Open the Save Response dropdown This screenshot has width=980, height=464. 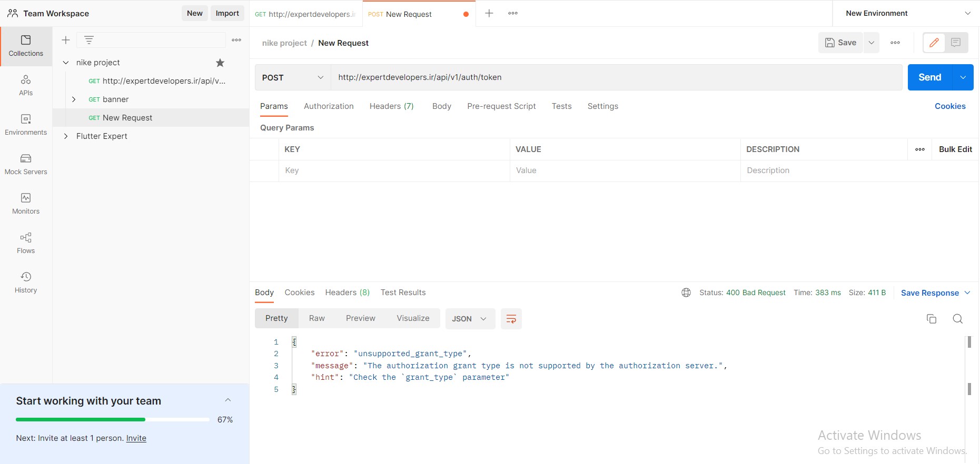point(936,293)
